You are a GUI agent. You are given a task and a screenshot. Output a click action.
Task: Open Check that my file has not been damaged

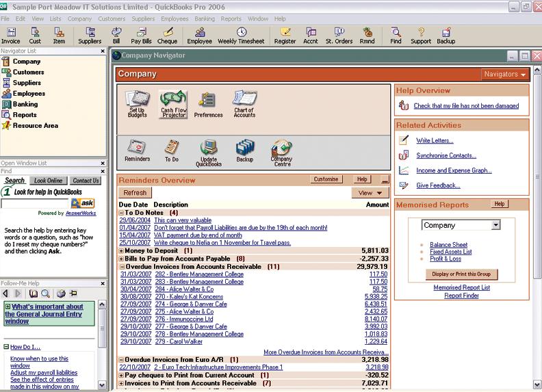coord(466,106)
